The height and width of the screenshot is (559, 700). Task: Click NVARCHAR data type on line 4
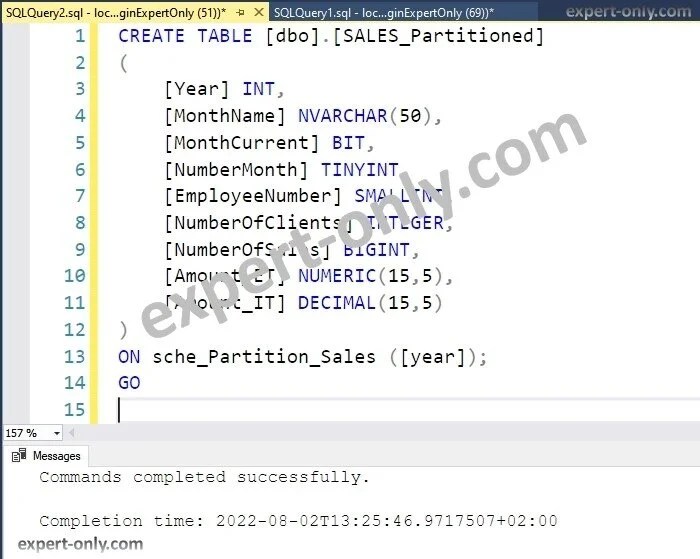tap(342, 116)
